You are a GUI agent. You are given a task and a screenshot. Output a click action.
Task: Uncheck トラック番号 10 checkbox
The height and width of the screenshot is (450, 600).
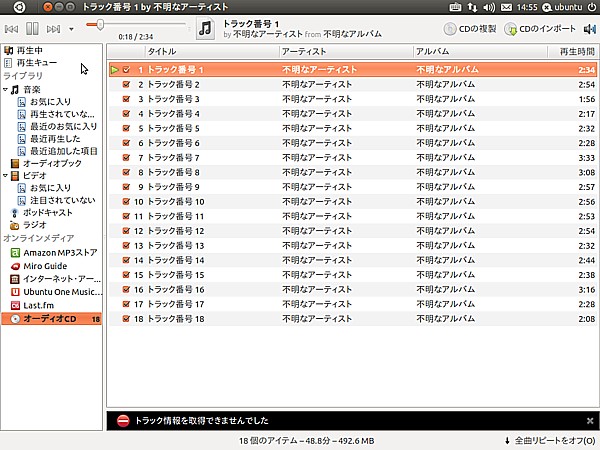click(126, 201)
